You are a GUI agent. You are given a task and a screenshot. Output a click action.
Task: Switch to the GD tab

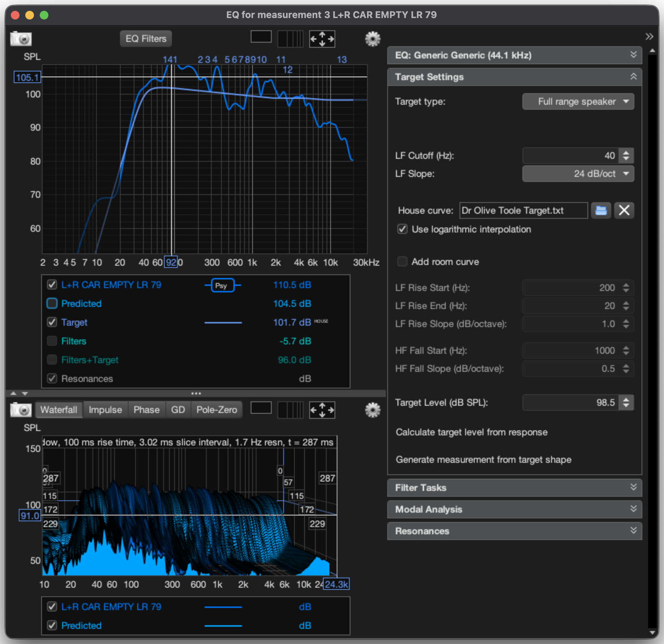178,410
